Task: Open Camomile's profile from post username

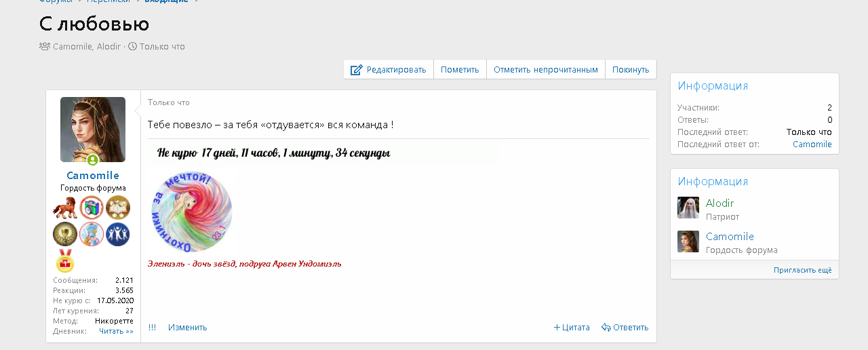Action: tap(93, 175)
